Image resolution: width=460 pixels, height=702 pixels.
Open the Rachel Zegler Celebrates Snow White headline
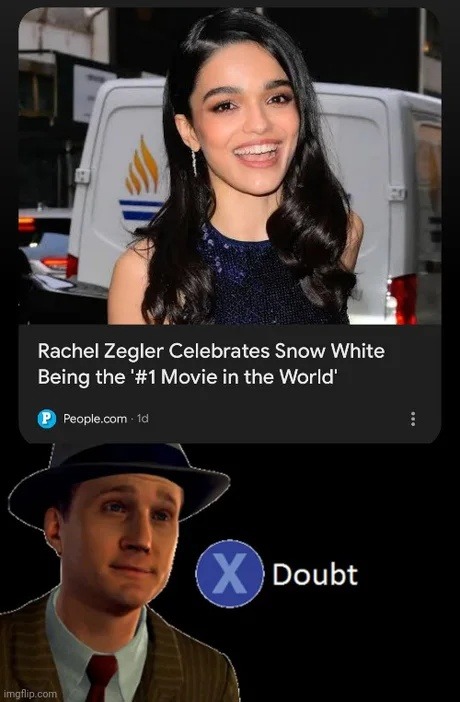(211, 364)
